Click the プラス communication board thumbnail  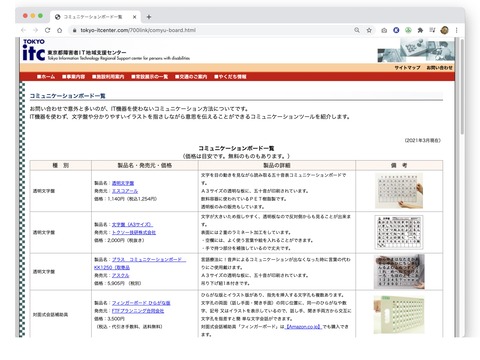click(399, 272)
